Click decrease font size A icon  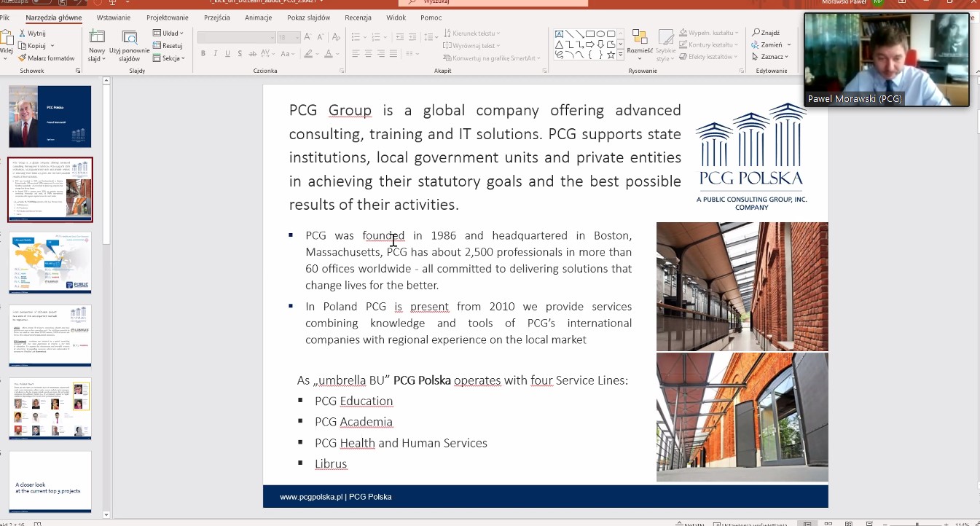pos(321,36)
